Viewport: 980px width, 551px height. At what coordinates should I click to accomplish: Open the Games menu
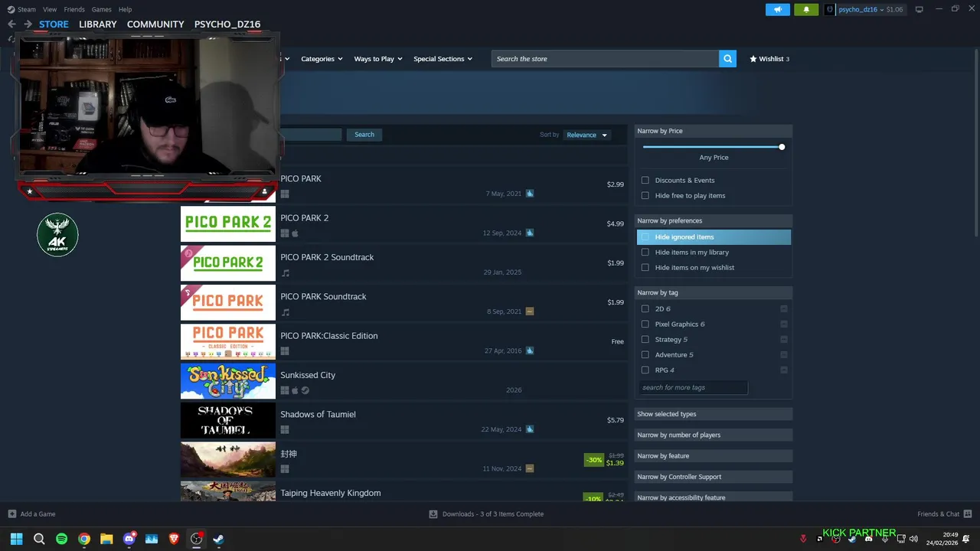click(x=101, y=9)
